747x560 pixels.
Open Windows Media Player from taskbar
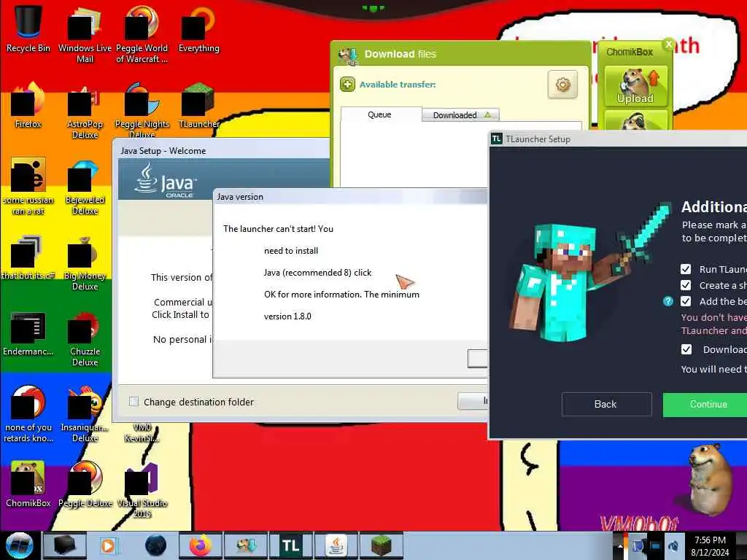[109, 545]
